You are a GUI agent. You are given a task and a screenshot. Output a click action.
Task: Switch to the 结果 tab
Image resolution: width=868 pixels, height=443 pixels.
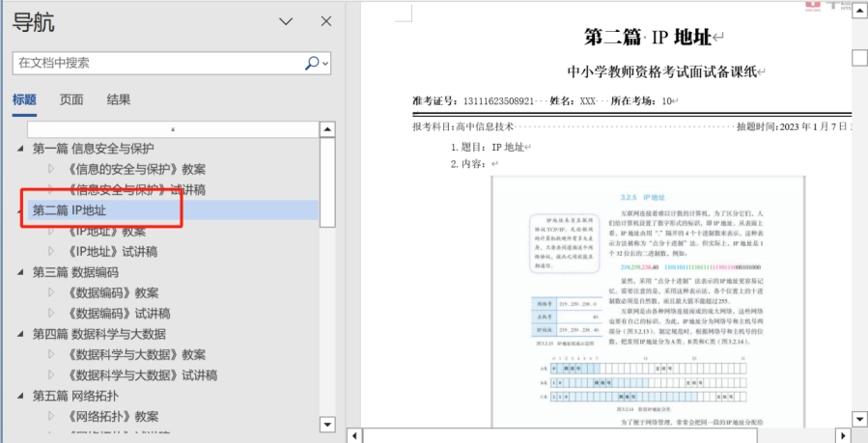click(x=119, y=99)
